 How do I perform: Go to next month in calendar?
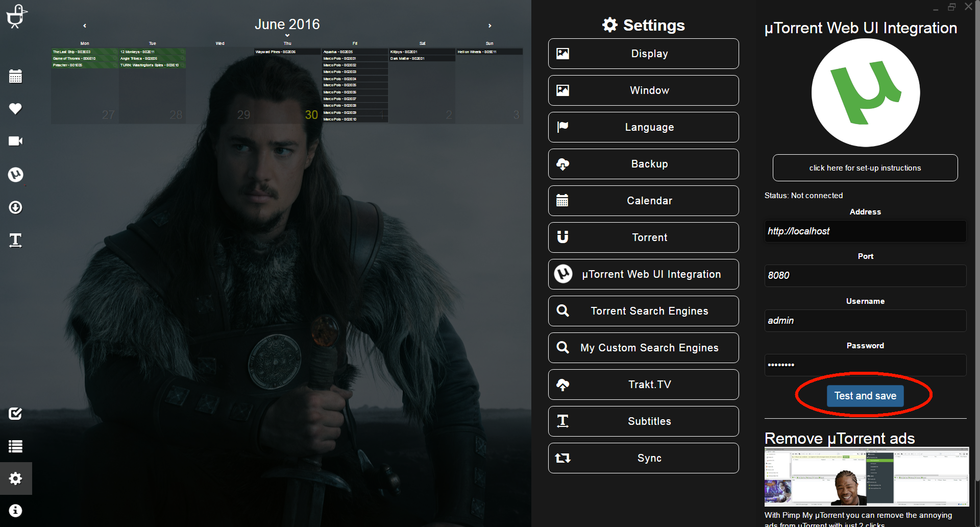point(490,26)
